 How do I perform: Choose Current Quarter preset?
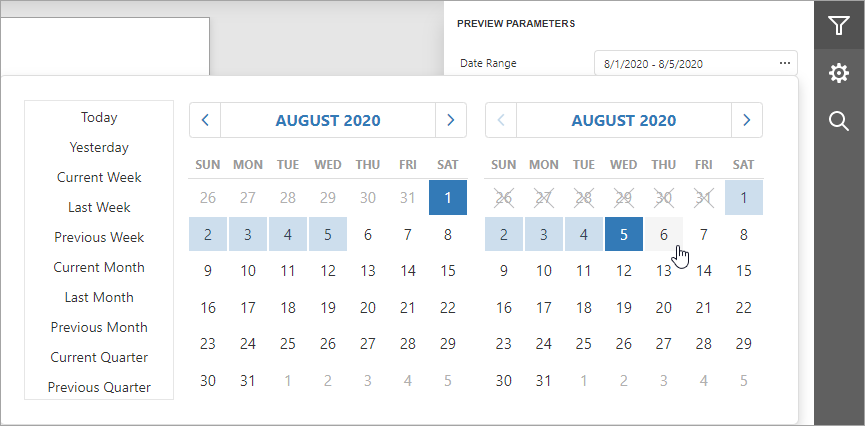pyautogui.click(x=99, y=357)
